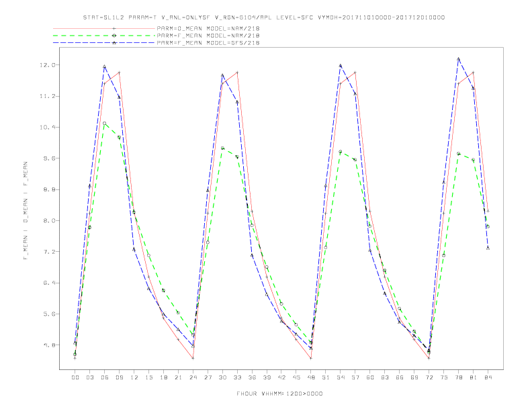This screenshot has width=532, height=411.
Task: Click the red solid legend line sample
Action: pyautogui.click(x=104, y=28)
